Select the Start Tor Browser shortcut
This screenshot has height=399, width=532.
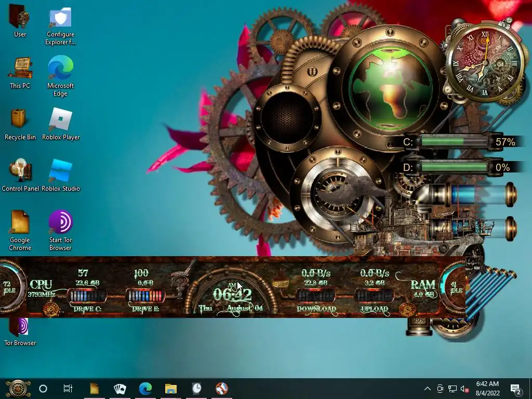pyautogui.click(x=60, y=231)
